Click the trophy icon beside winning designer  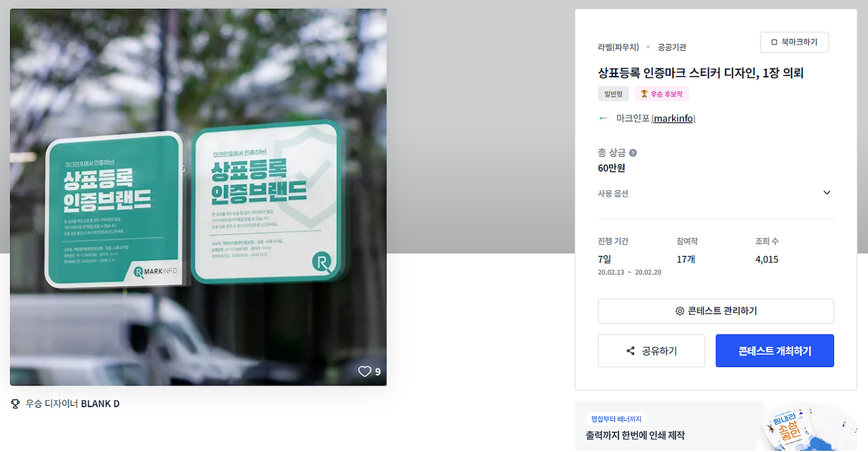tap(16, 404)
